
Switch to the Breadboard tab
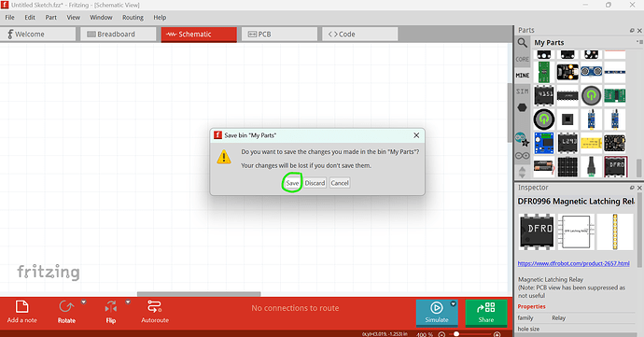[x=119, y=35]
